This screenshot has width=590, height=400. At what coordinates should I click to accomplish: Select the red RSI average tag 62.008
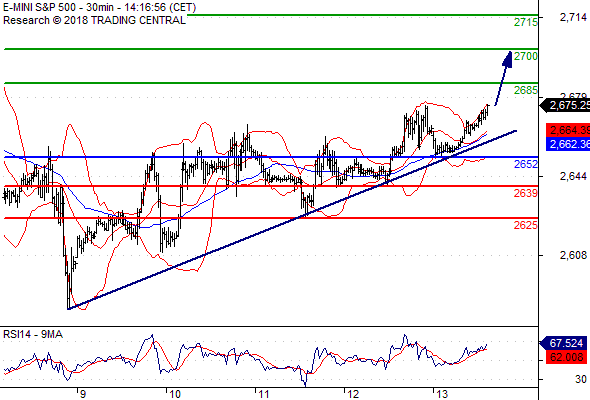[566, 357]
